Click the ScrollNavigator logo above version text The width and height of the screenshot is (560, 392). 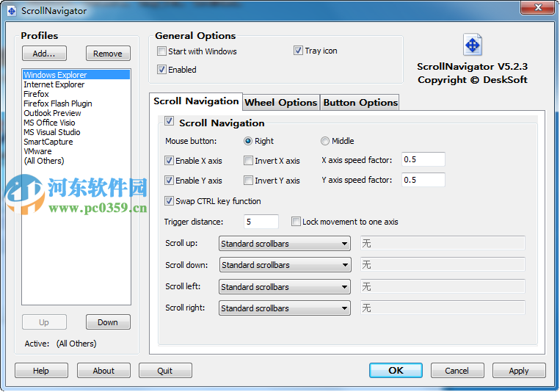click(x=473, y=45)
